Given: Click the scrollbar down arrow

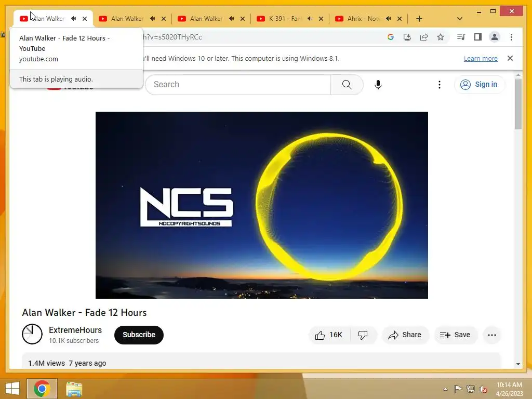Looking at the screenshot, I should click(x=518, y=364).
